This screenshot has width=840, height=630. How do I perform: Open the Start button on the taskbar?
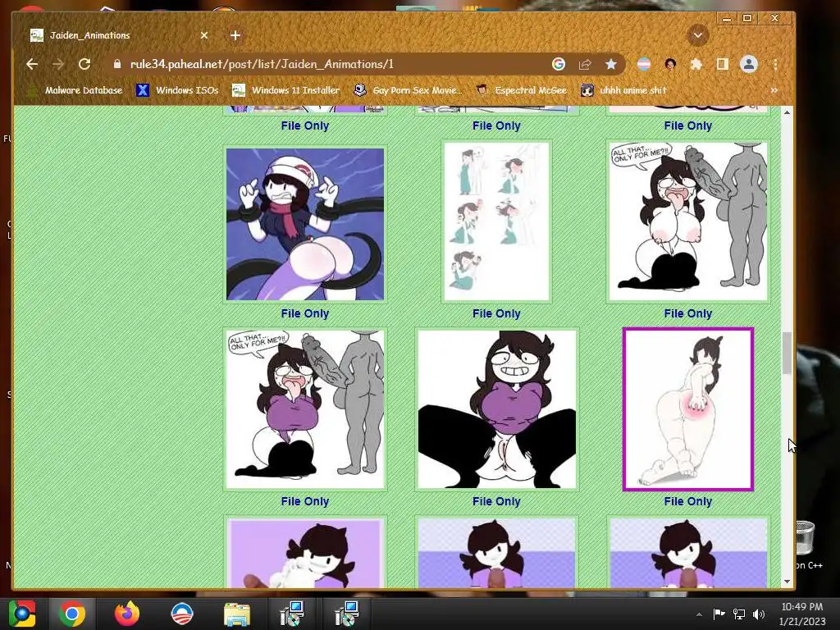click(22, 614)
